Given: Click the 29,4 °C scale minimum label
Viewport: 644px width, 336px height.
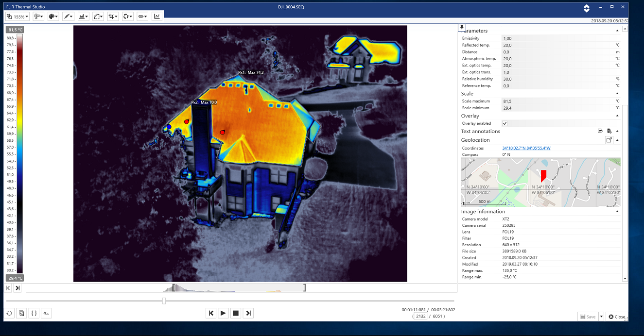Looking at the screenshot, I should coord(14,278).
